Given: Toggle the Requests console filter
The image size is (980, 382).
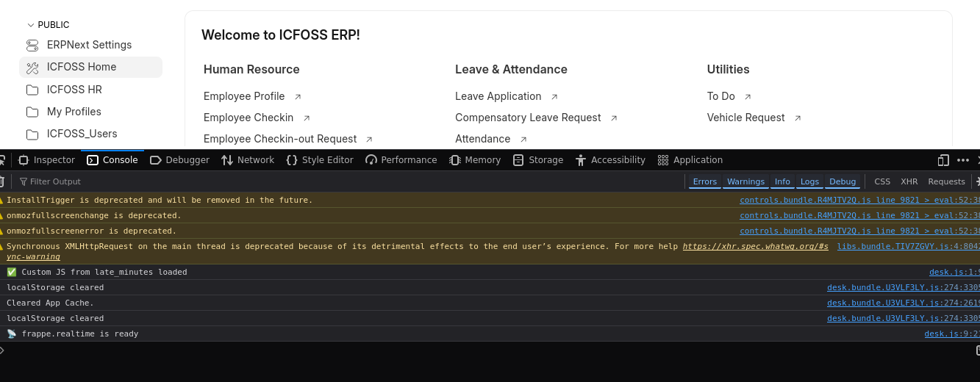Looking at the screenshot, I should click(946, 181).
